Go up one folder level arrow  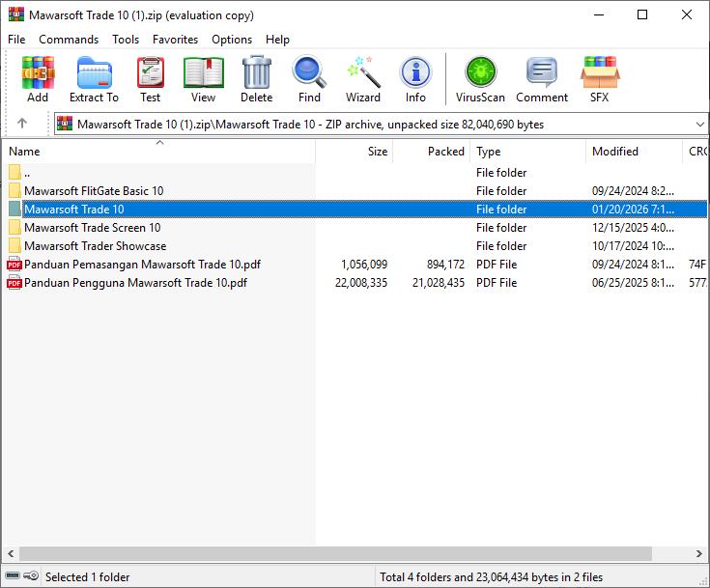point(22,124)
